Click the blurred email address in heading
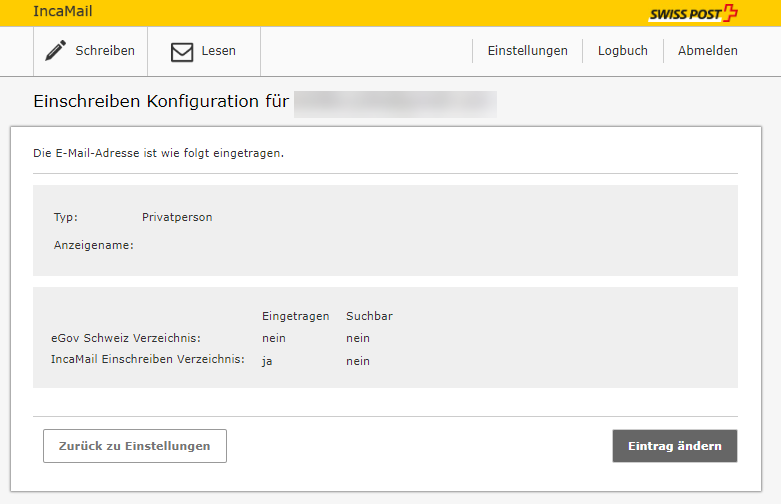The image size is (781, 504). click(395, 103)
